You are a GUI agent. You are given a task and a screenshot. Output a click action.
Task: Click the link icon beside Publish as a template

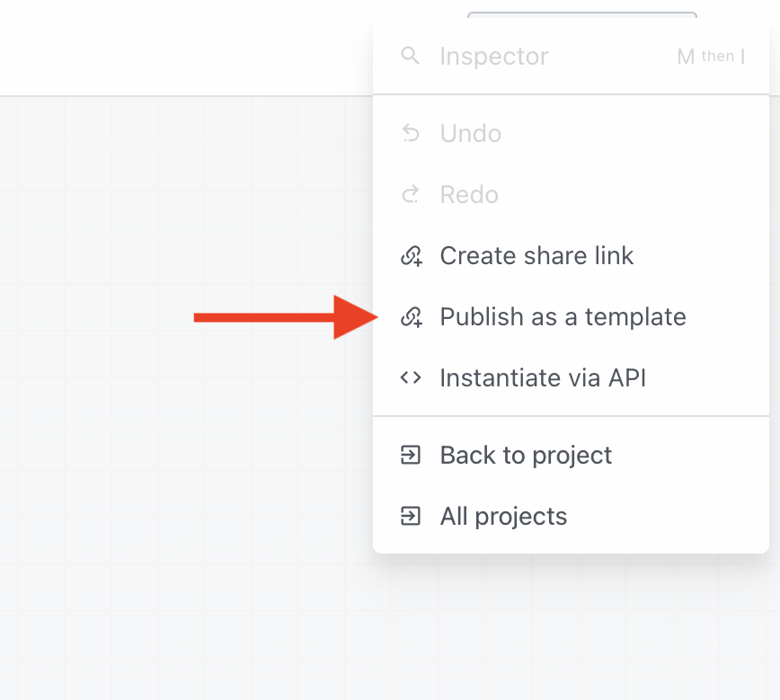click(411, 316)
